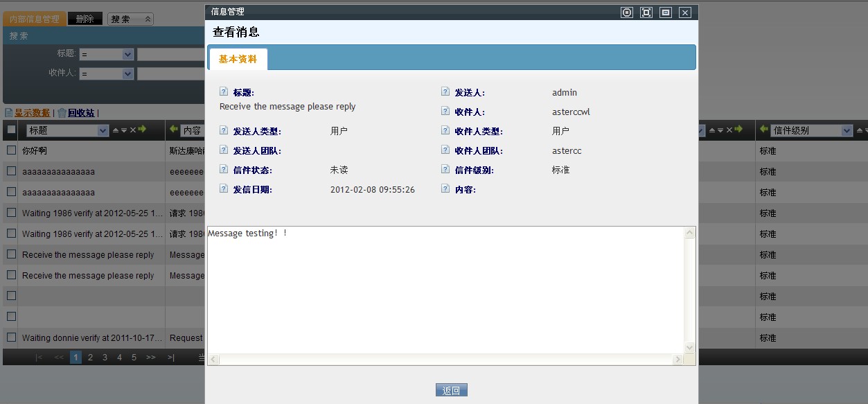Check the box for the 你好啊 row
Image resolution: width=868 pixels, height=404 pixels.
tap(11, 150)
